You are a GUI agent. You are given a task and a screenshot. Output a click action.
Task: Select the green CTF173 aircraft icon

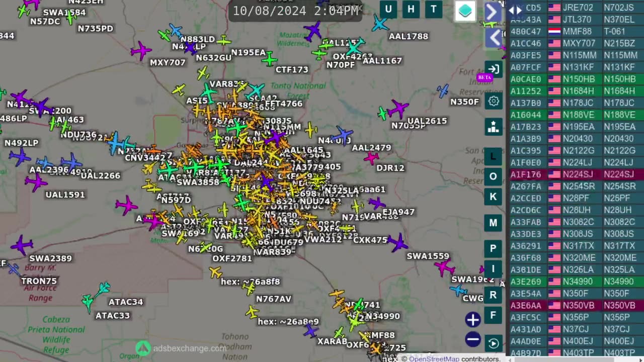(270, 59)
